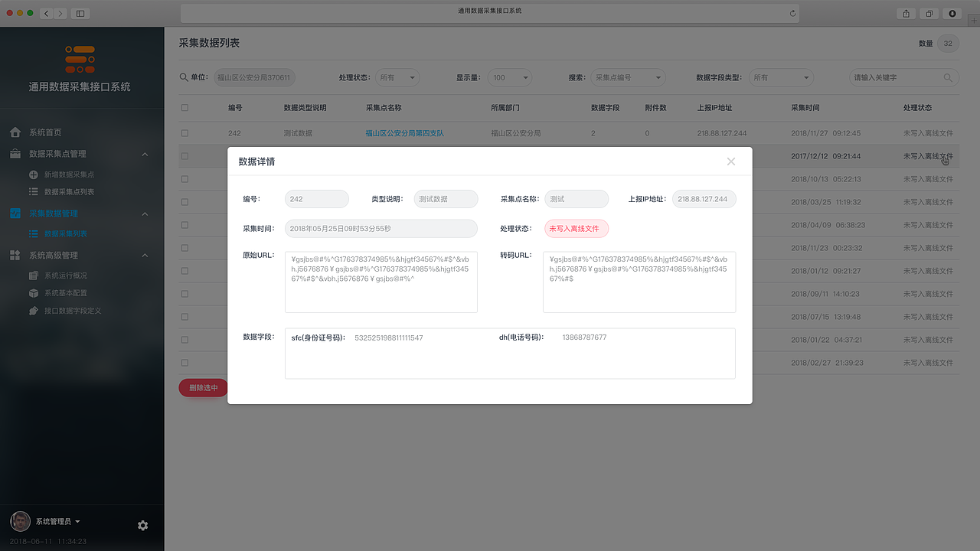Viewport: 980px width, 551px height.
Task: Click the browser share icon
Action: point(906,13)
